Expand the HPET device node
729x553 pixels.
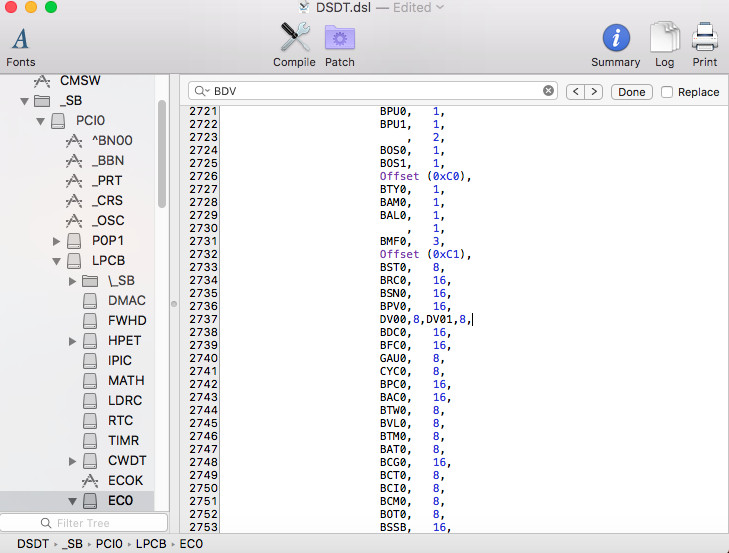(x=73, y=341)
